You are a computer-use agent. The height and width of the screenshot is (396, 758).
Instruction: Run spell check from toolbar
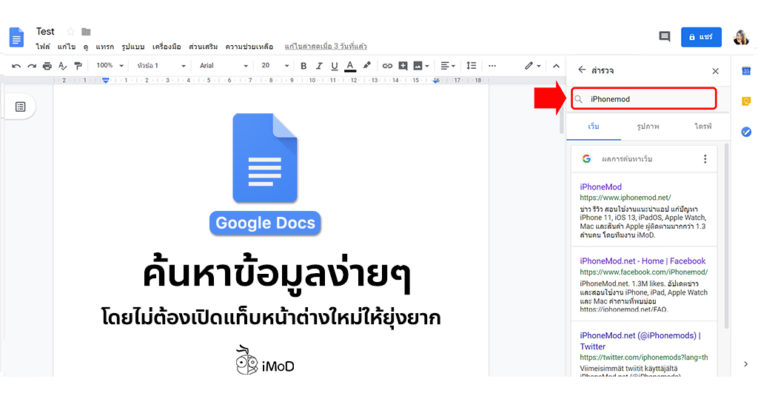coord(62,66)
